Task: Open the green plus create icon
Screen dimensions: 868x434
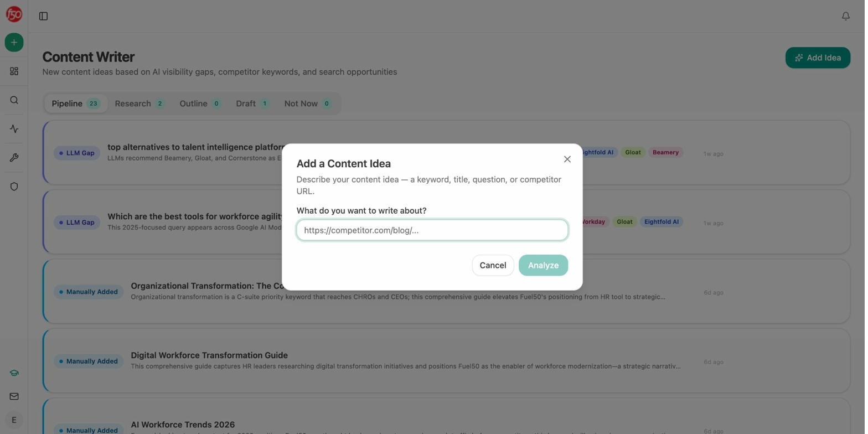Action: pyautogui.click(x=13, y=42)
